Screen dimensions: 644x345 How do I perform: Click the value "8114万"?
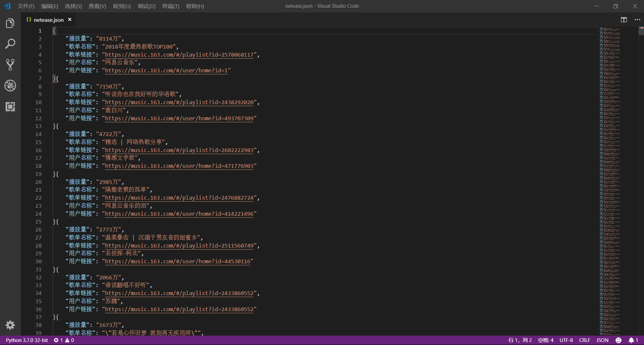click(x=108, y=39)
